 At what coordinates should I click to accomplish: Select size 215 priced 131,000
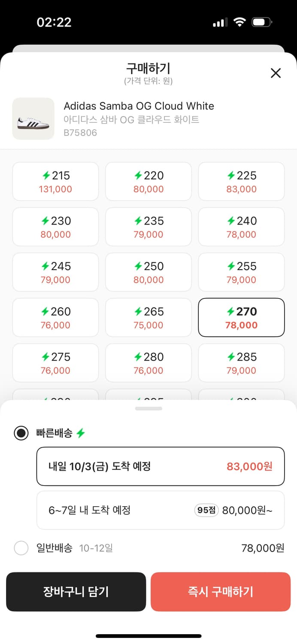(x=55, y=182)
